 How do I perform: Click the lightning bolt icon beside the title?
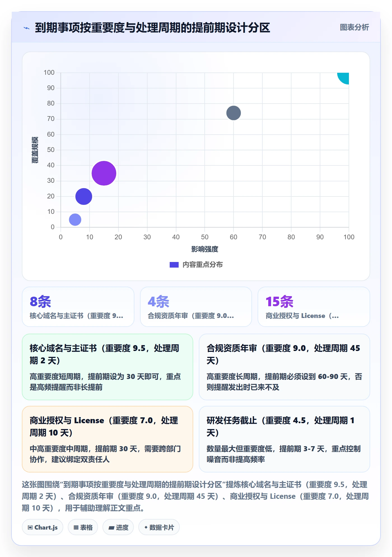point(27,28)
